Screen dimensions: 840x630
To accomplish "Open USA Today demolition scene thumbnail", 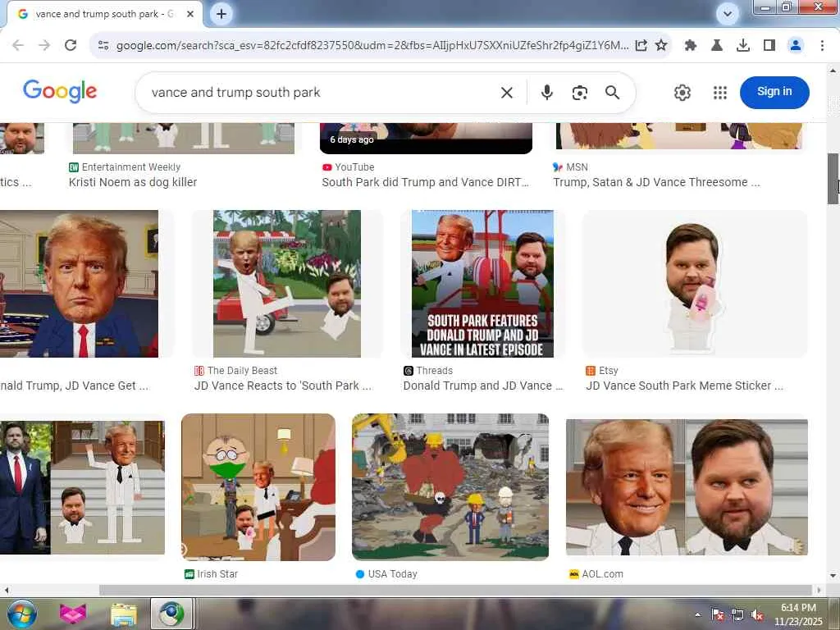I will tap(450, 487).
